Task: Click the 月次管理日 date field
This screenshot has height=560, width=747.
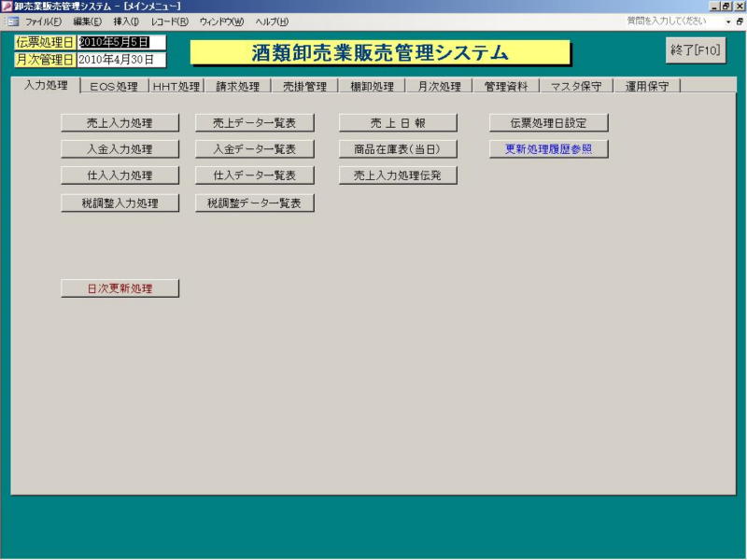Action: click(x=120, y=60)
